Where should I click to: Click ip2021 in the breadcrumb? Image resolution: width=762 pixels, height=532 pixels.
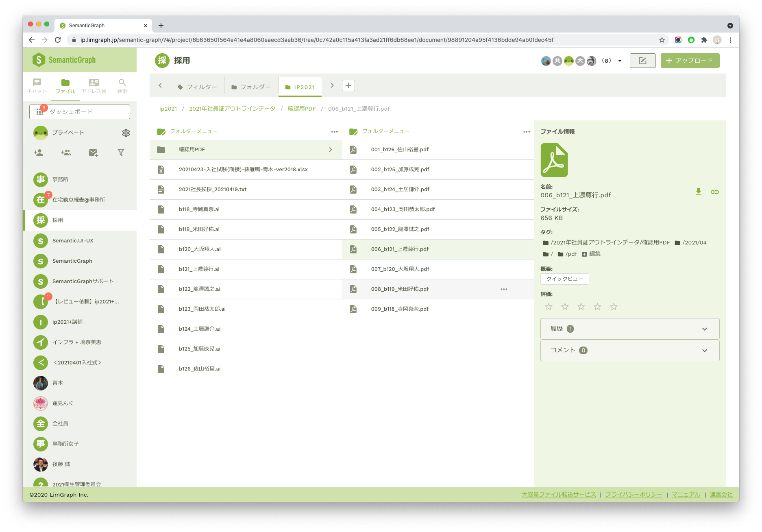(168, 109)
